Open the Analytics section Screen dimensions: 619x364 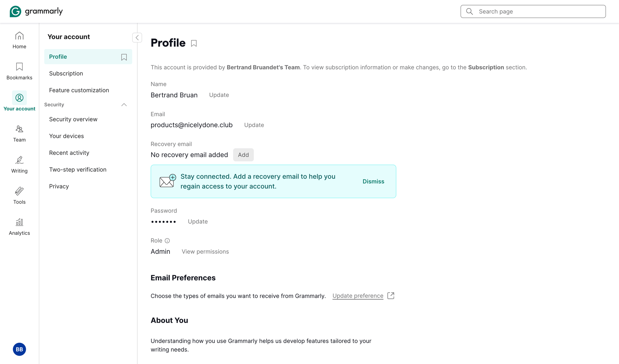tap(19, 226)
